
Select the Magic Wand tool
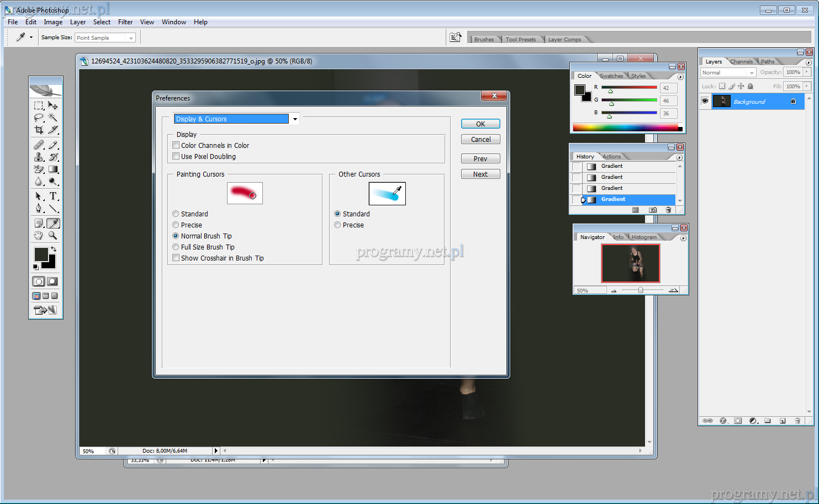coord(53,118)
